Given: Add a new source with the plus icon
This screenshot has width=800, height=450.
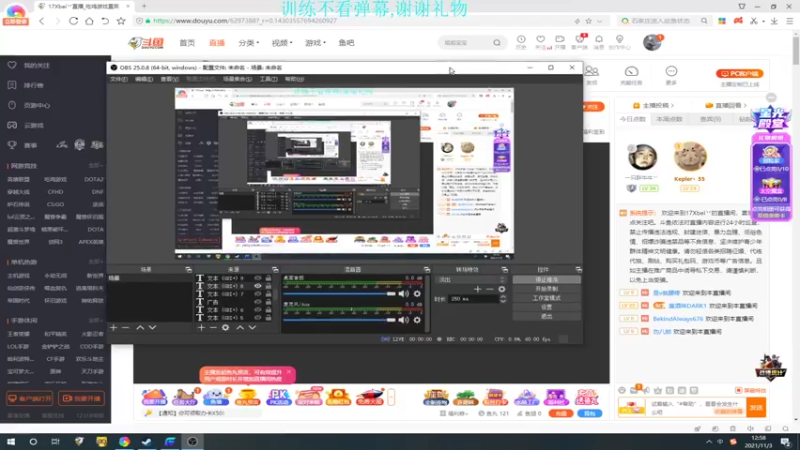Looking at the screenshot, I should pyautogui.click(x=201, y=328).
